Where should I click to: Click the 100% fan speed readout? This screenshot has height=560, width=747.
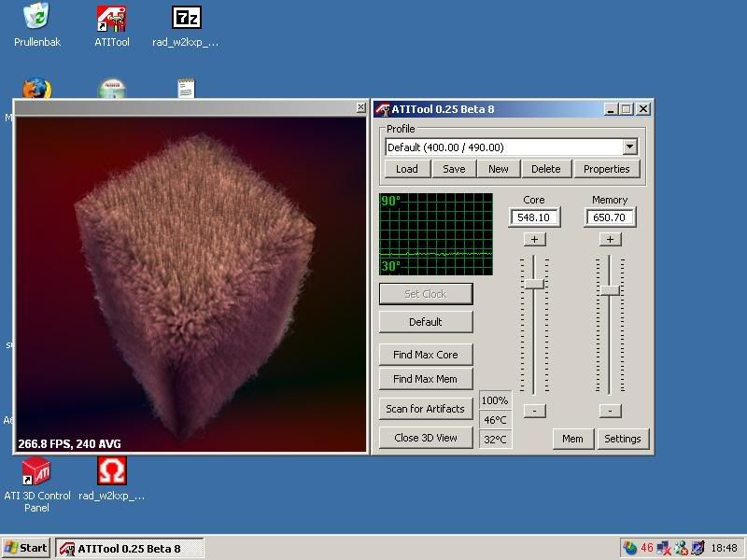click(495, 400)
